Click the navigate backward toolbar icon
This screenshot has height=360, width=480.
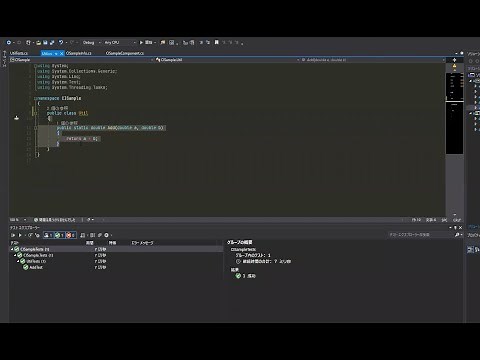point(9,42)
